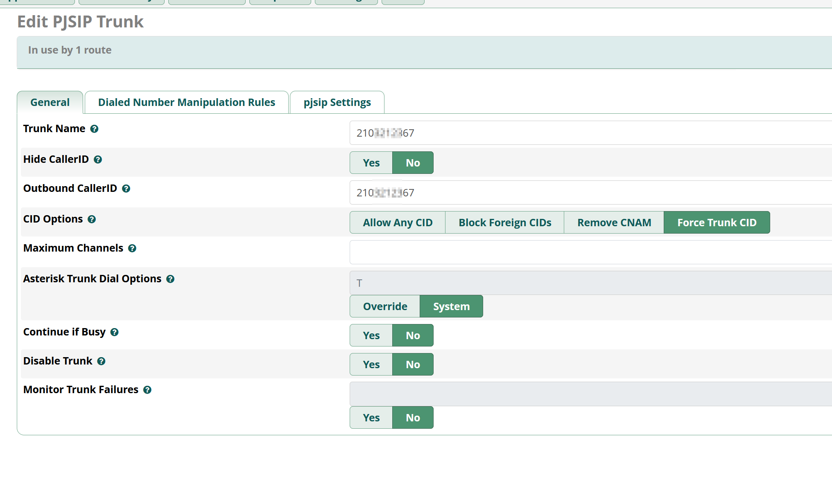Click Monitor Trunk Failures help icon
The height and width of the screenshot is (504, 832).
[x=147, y=390]
